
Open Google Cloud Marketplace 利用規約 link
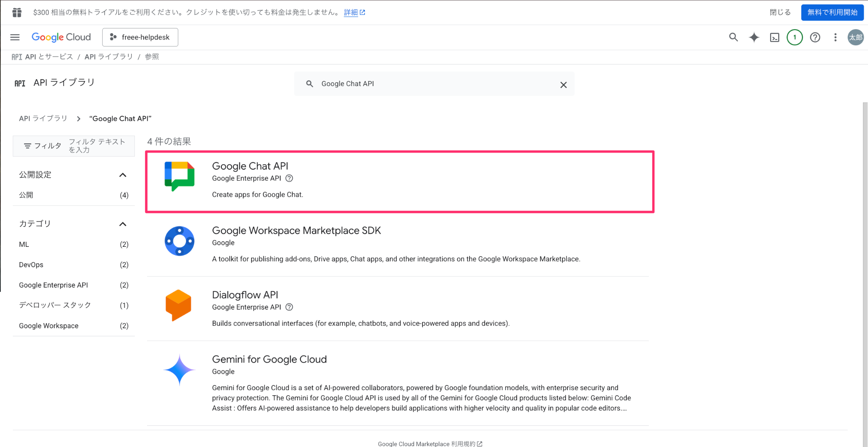click(430, 444)
